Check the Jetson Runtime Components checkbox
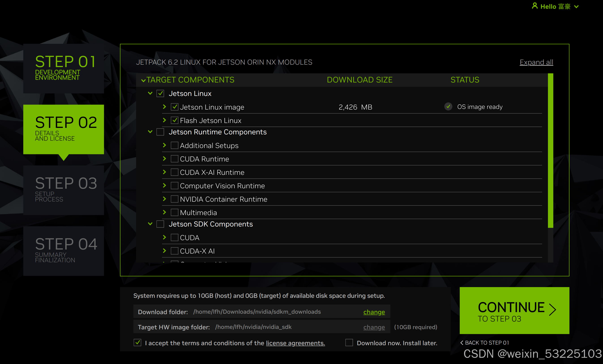 [x=160, y=132]
